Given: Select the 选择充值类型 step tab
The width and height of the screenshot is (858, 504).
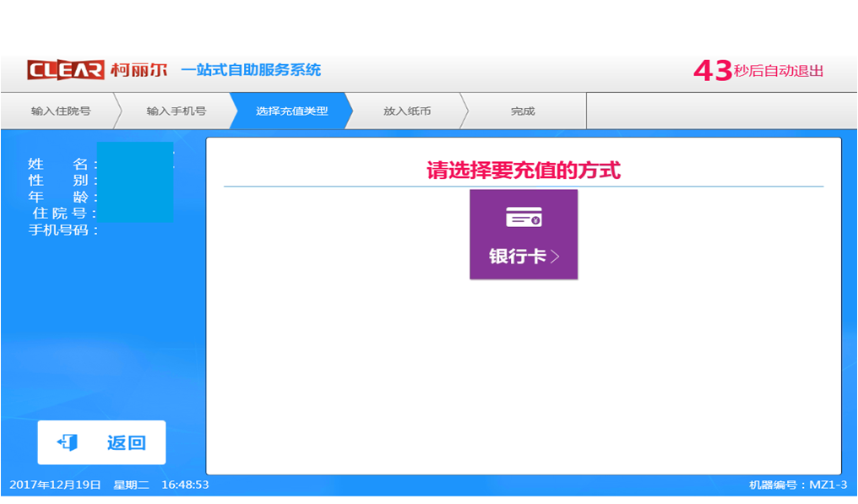Looking at the screenshot, I should (291, 111).
